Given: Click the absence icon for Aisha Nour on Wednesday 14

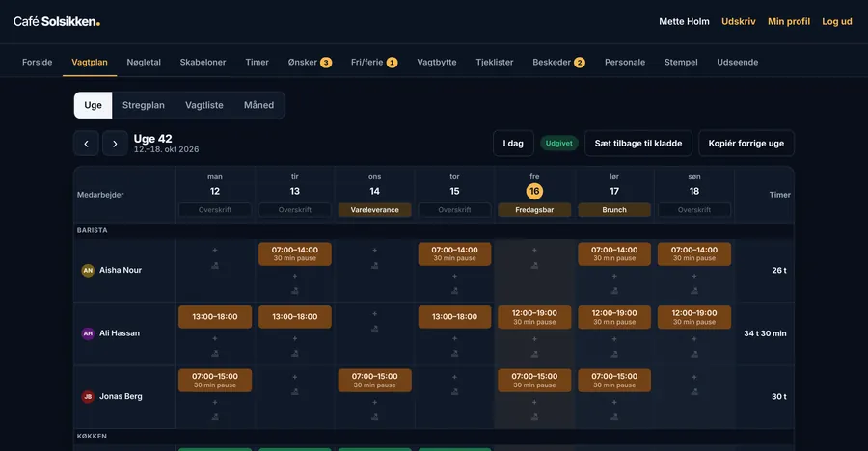Looking at the screenshot, I should pos(375,266).
